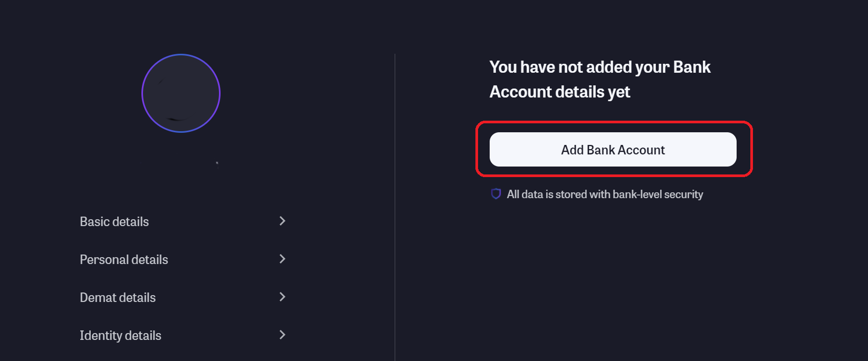Click the "Account details yet" heading line

[x=560, y=92]
